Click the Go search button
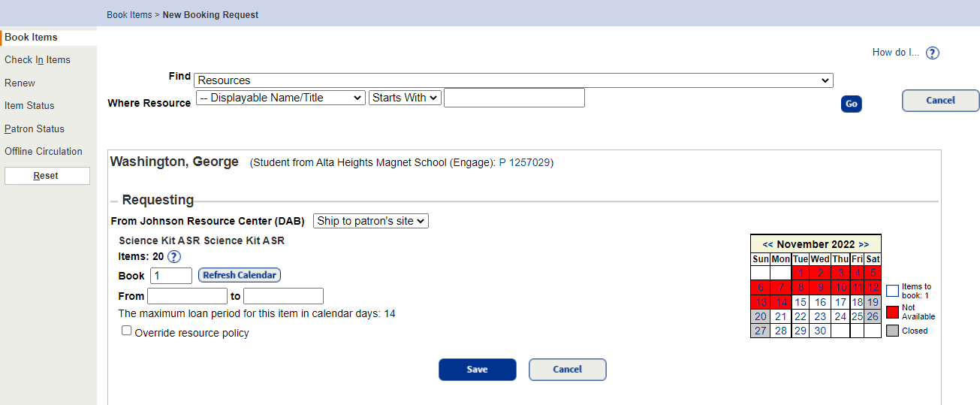The height and width of the screenshot is (405, 980). tap(851, 104)
